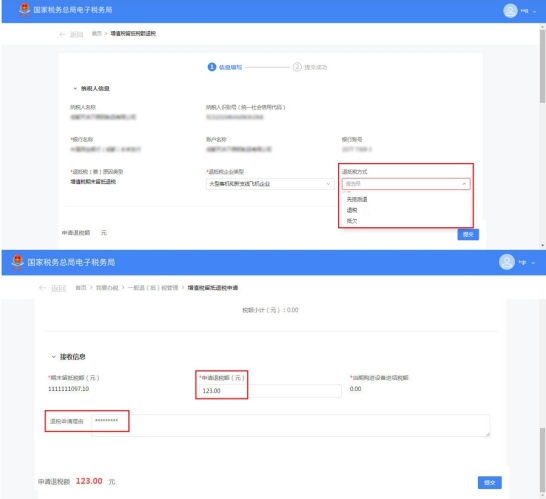Choose 先抵后退 option in dropdown list
The height and width of the screenshot is (499, 546).
(357, 199)
